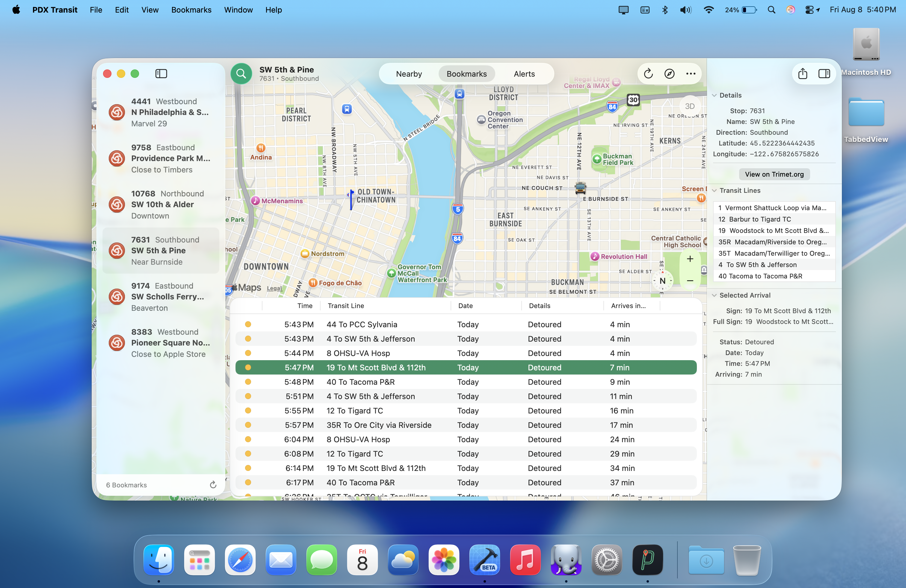906x588 pixels.
Task: Click the volume icon in the menu bar
Action: point(685,10)
